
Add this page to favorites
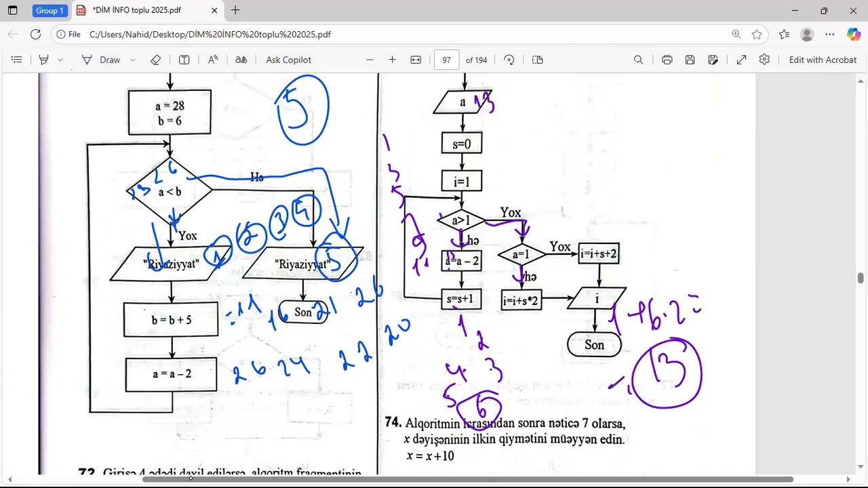click(757, 34)
